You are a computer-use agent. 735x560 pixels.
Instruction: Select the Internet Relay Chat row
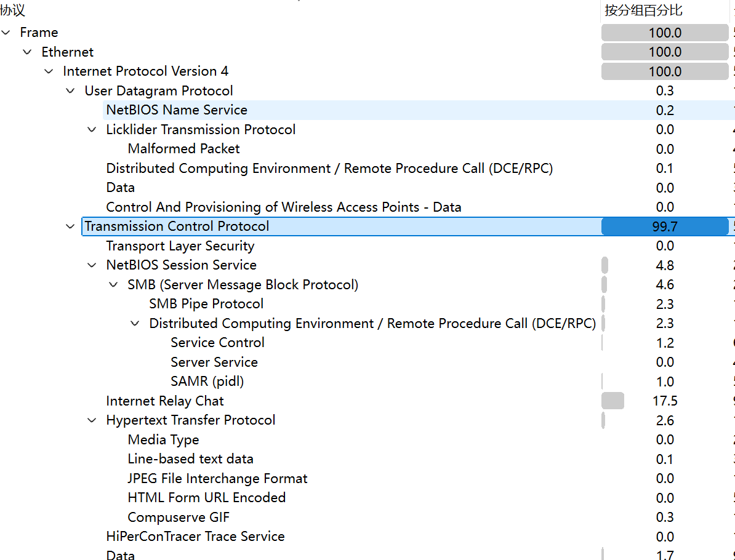(x=165, y=401)
